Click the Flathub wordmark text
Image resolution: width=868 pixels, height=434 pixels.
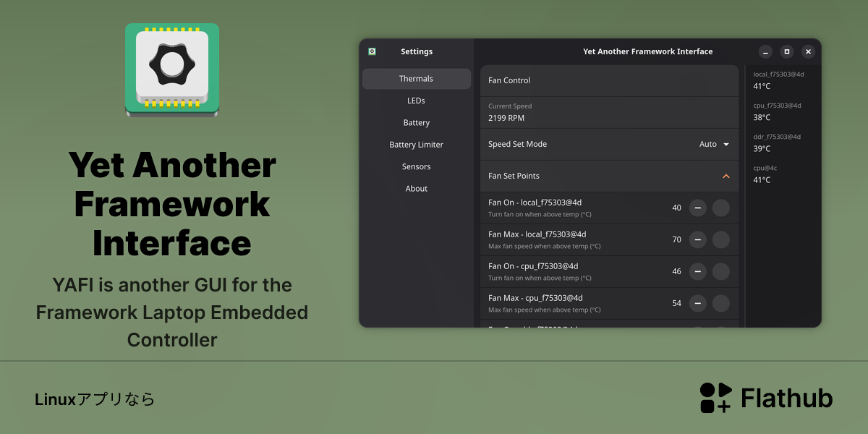pyautogui.click(x=787, y=398)
